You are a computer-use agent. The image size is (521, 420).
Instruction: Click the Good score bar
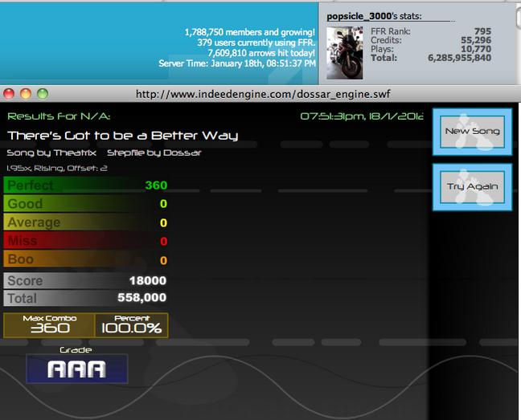pos(86,204)
